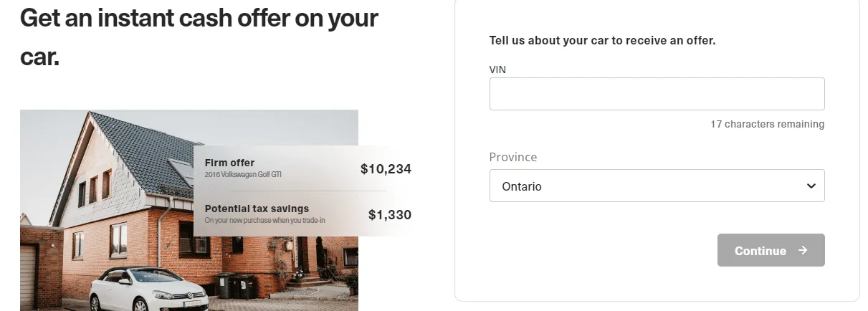Viewport: 868px width, 311px height.
Task: Click into the VIN input field
Action: point(656,94)
